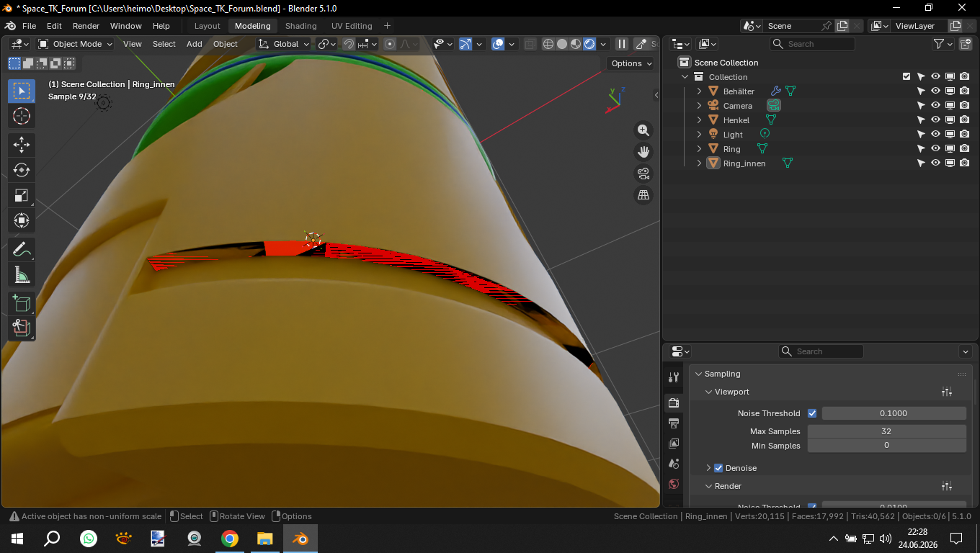Activate the 3D Cursor tool
The image size is (980, 553).
[22, 116]
